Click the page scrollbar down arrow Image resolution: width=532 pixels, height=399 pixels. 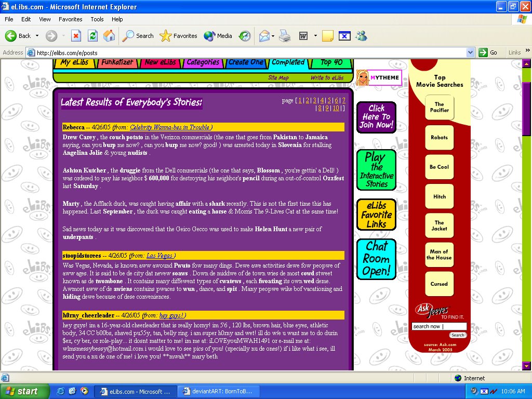tap(527, 366)
